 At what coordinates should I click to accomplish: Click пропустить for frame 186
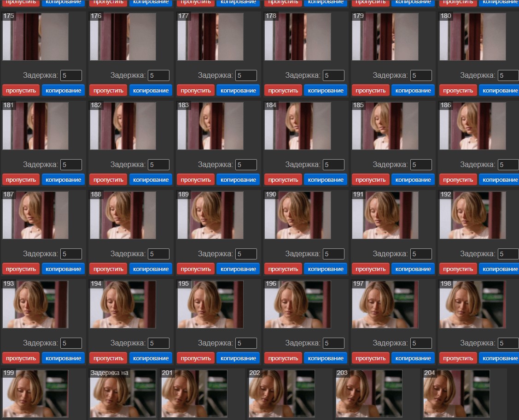tap(458, 179)
